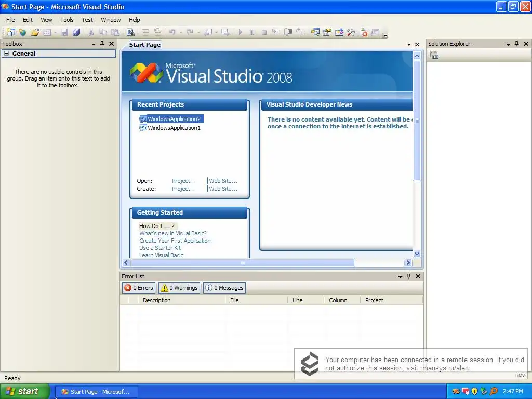
Task: Click the icon in the Solution Explorer panel toolbar
Action: pyautogui.click(x=434, y=55)
